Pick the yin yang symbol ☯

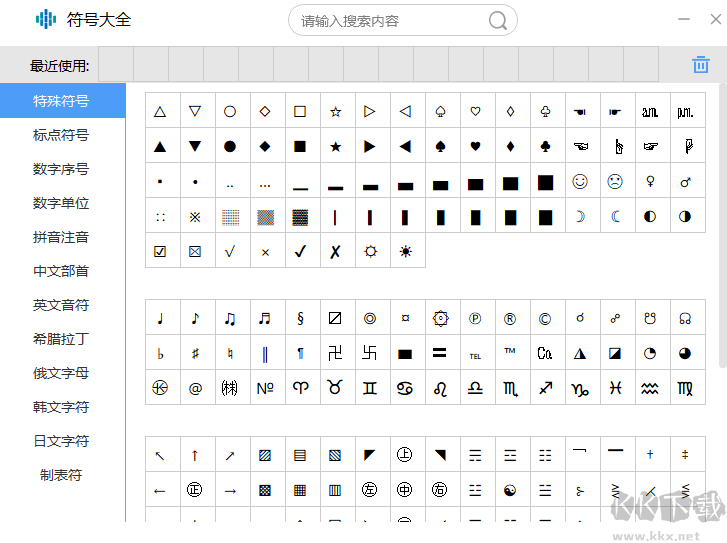tap(510, 490)
